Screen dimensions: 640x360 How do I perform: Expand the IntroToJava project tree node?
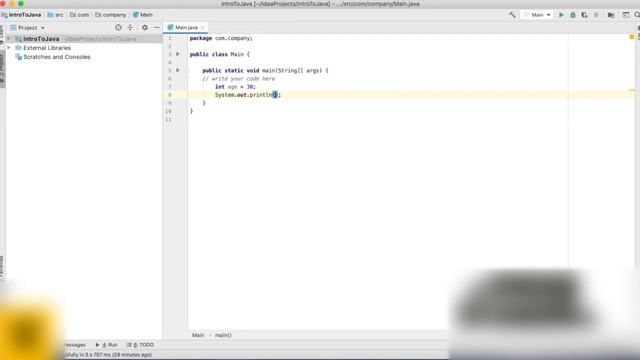pyautogui.click(x=9, y=39)
